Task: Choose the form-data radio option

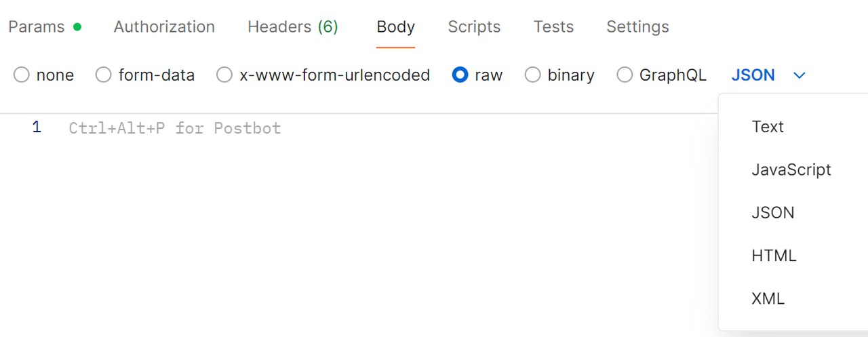Action: coord(104,75)
